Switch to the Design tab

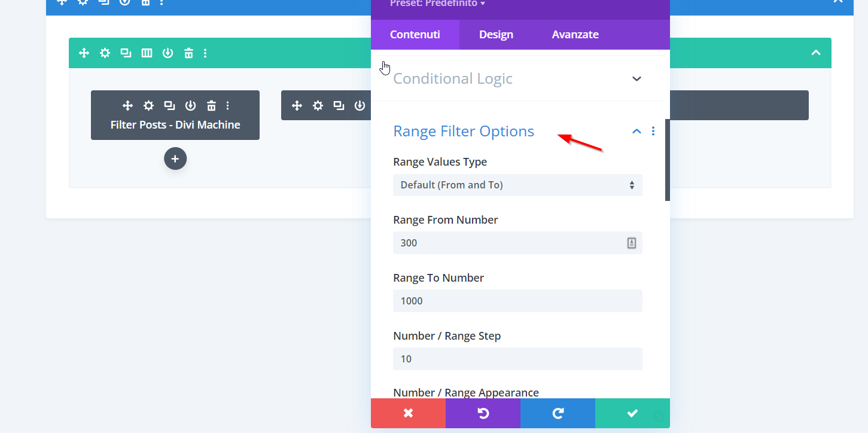pyautogui.click(x=496, y=35)
